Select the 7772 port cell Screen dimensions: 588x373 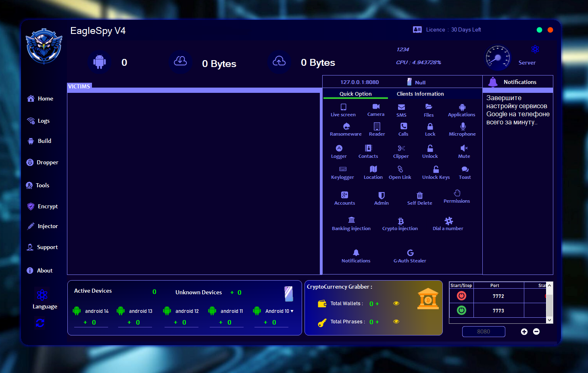(x=498, y=296)
